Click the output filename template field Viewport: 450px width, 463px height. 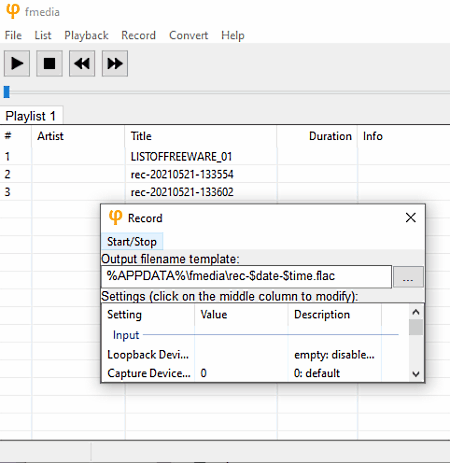click(246, 276)
